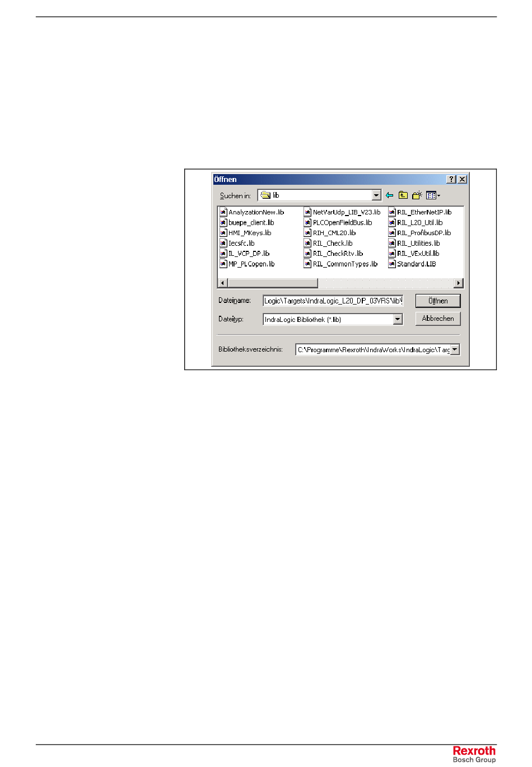Select the file name Iecsfc.lib
Screen dimensions: 532x767
click(x=241, y=243)
